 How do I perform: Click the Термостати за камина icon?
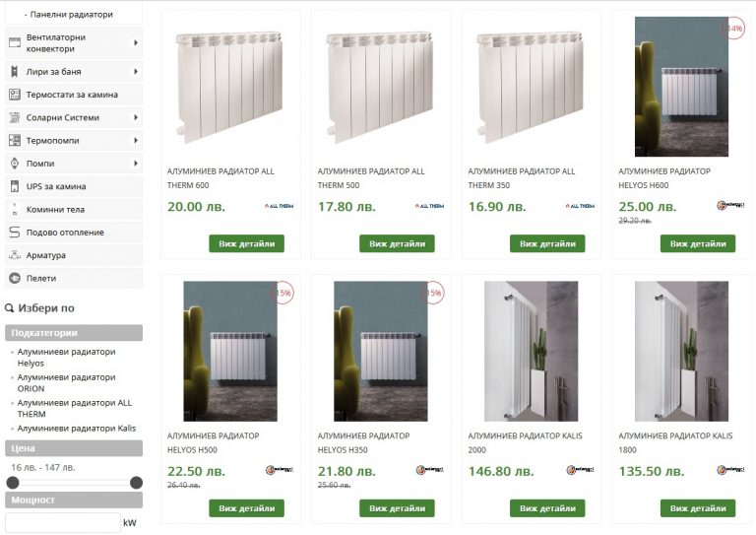15,95
